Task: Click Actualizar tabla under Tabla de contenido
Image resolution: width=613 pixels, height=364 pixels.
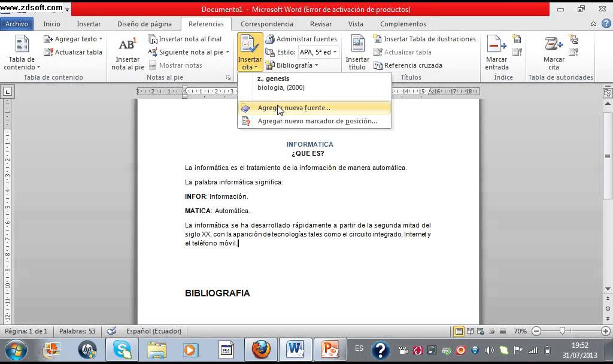Action: [73, 52]
